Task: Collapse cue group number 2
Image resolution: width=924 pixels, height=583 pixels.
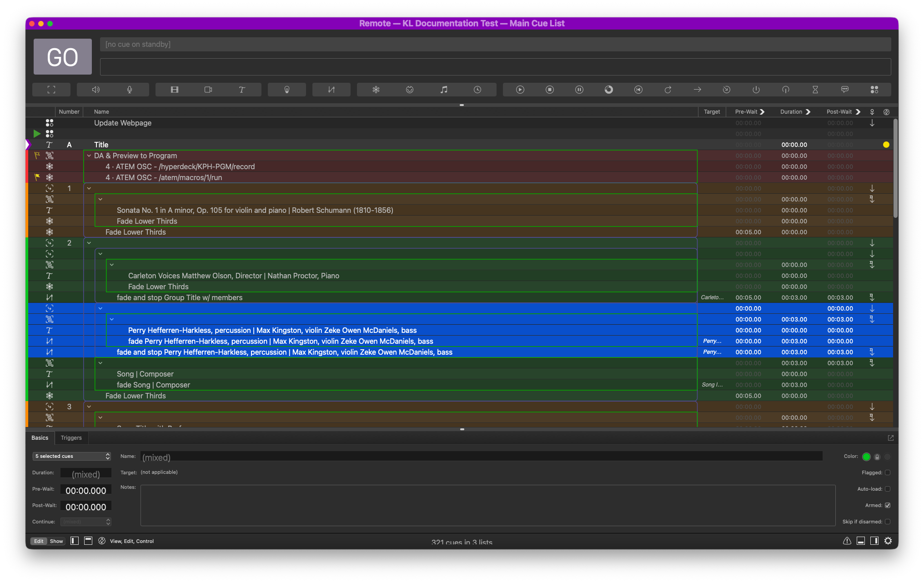Action: (x=89, y=243)
